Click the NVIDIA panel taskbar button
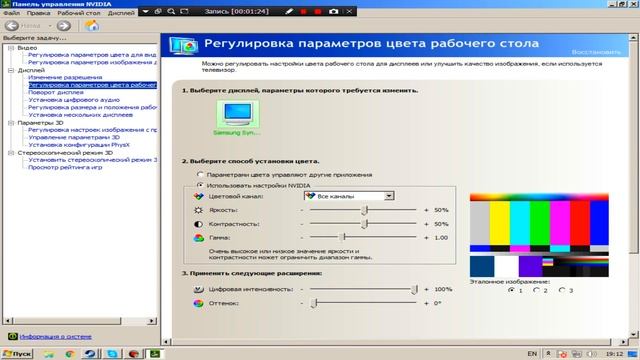The height and width of the screenshot is (360, 640). (x=155, y=353)
